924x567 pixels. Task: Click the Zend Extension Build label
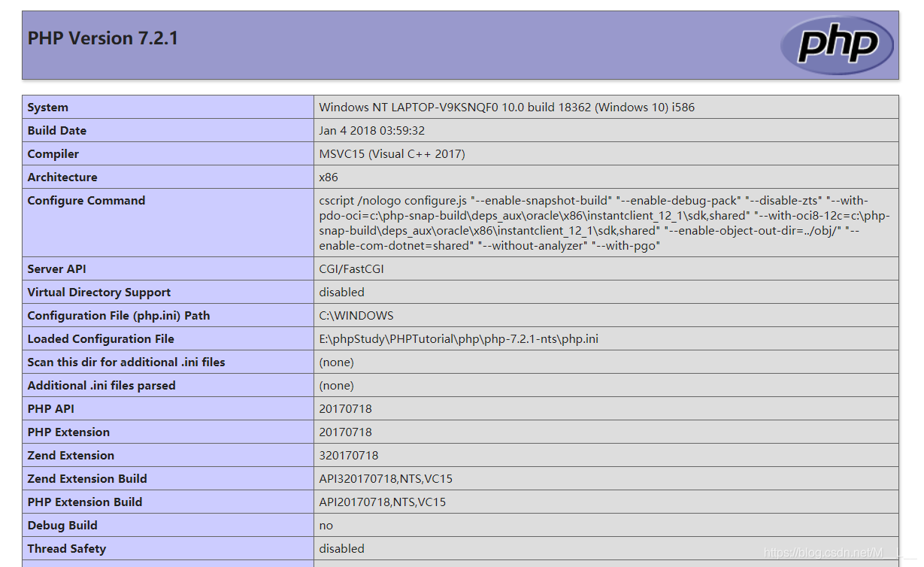pyautogui.click(x=87, y=479)
